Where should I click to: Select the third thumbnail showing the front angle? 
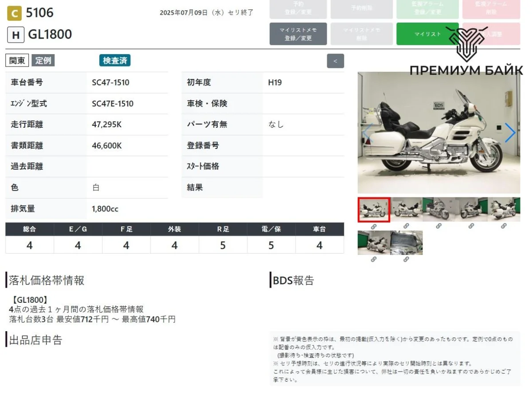[438, 209]
